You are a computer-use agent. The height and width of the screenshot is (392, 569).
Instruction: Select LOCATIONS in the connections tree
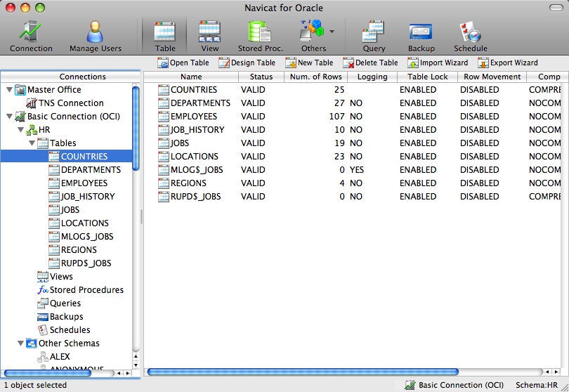point(79,223)
